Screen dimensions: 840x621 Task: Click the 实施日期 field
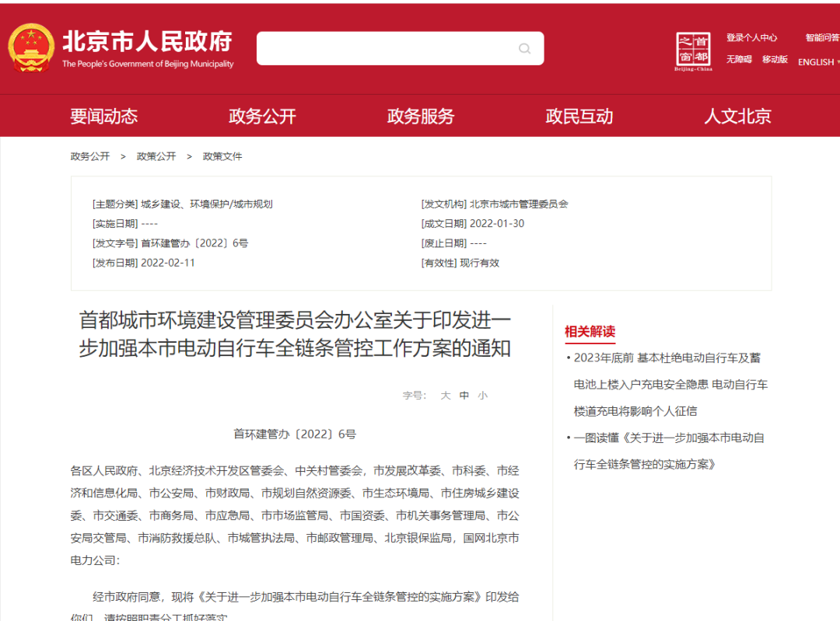tap(124, 224)
